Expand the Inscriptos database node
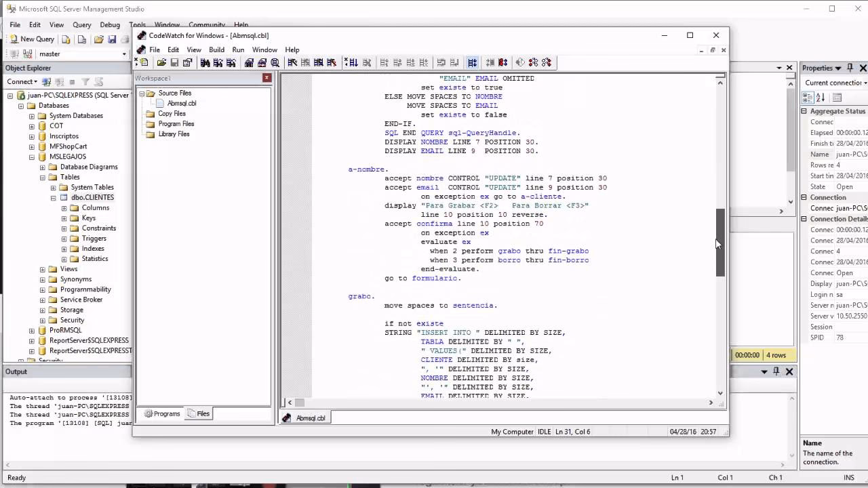The image size is (868, 488). pyautogui.click(x=32, y=136)
